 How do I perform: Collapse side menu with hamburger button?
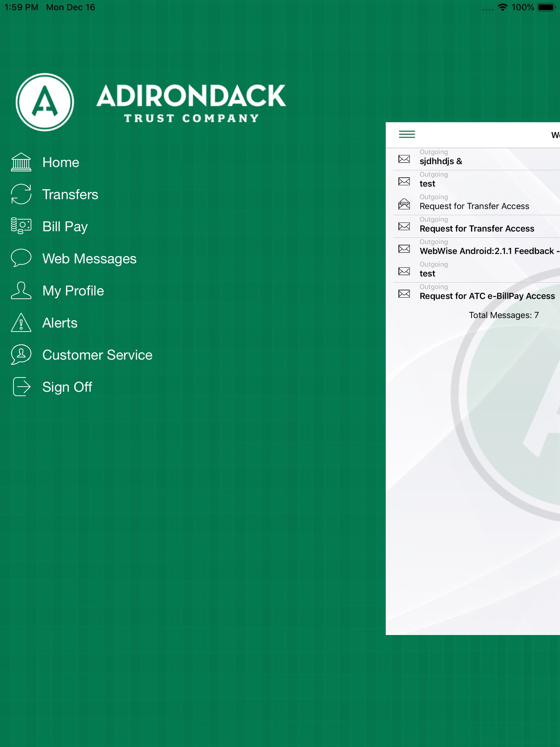(407, 135)
